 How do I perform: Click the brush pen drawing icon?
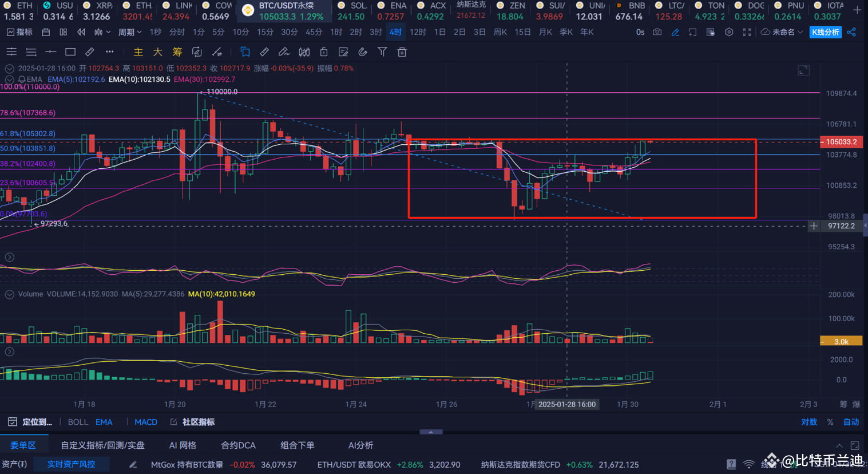[284, 52]
